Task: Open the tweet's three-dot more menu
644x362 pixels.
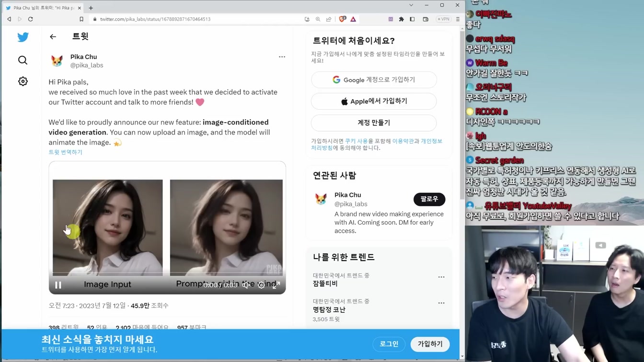Action: [282, 57]
